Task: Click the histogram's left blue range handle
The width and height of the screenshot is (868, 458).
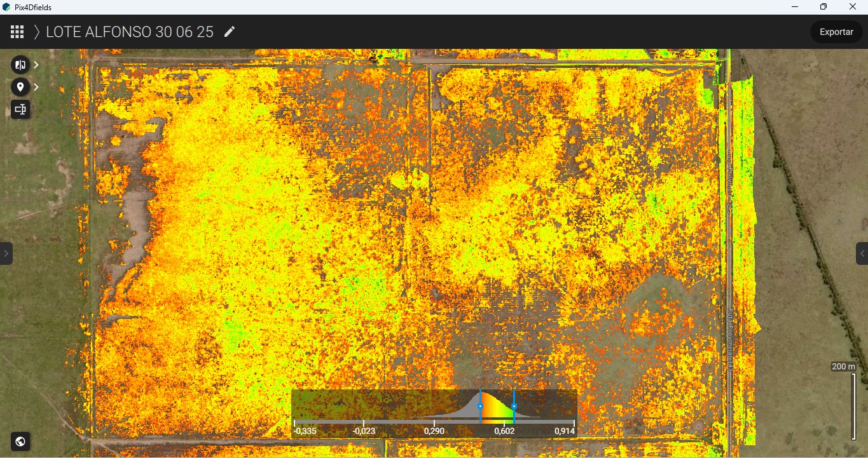Action: click(480, 406)
